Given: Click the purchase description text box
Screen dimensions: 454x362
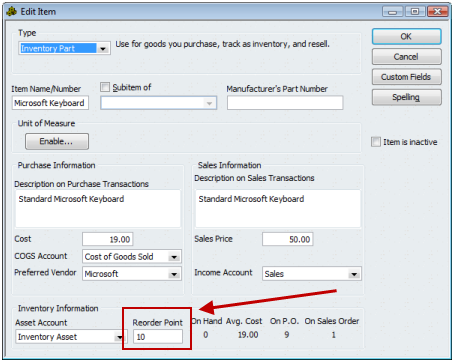Looking at the screenshot, I should point(98,209).
